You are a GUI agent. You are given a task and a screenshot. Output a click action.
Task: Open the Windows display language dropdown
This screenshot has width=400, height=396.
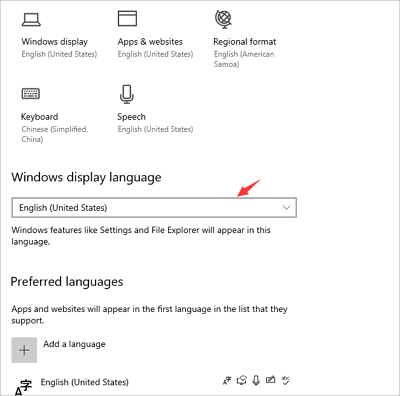154,208
